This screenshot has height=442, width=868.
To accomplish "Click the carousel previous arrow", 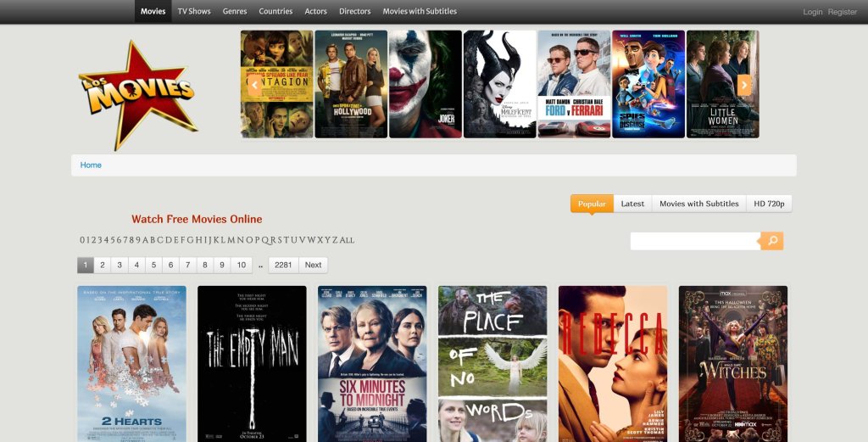I will pyautogui.click(x=254, y=86).
